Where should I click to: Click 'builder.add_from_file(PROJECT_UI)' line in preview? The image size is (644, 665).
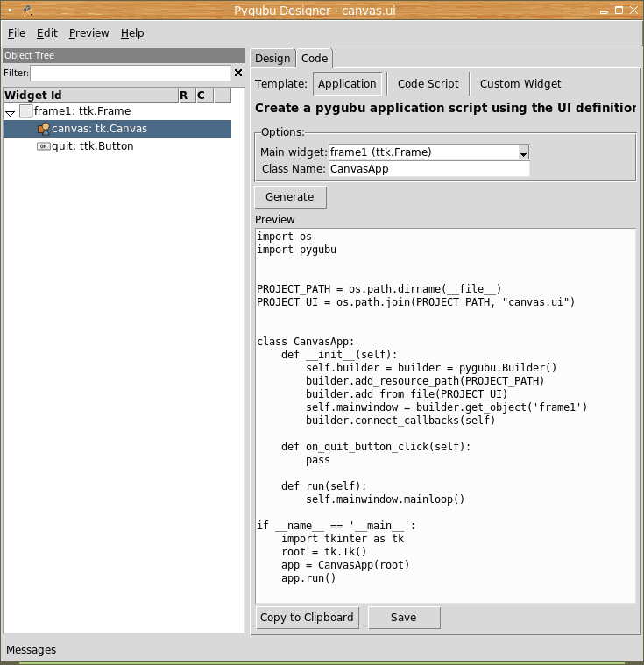pyautogui.click(x=407, y=394)
